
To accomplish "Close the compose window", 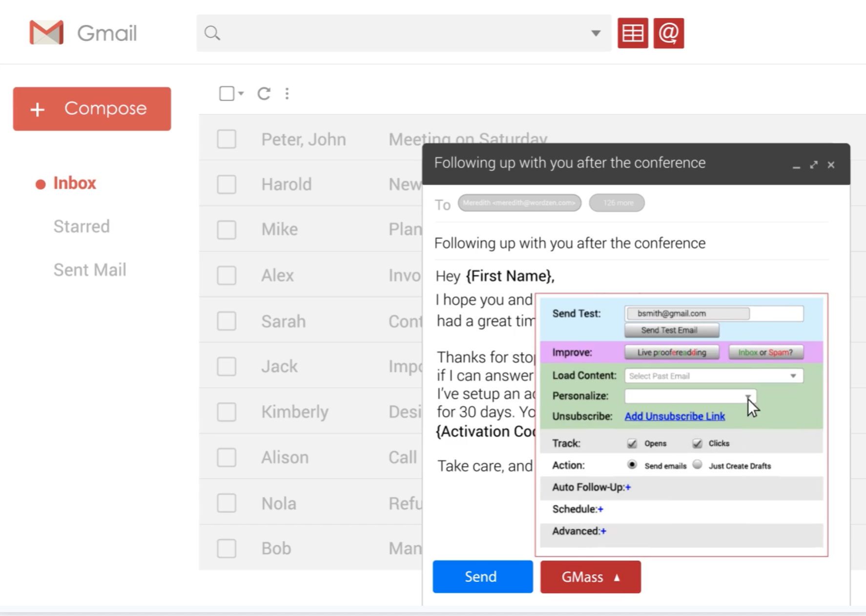I will 831,165.
